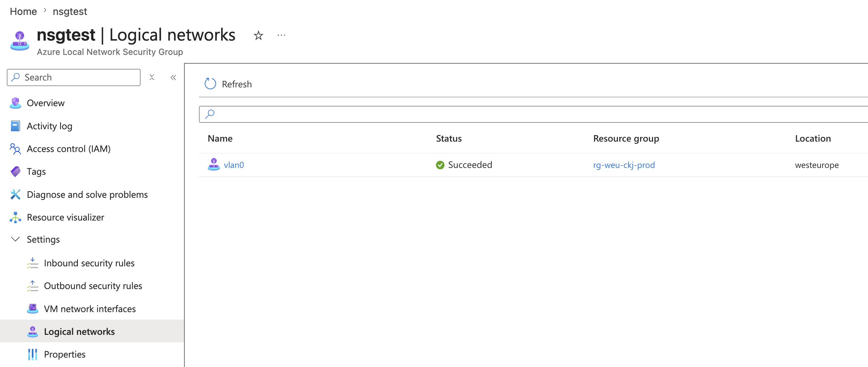Image resolution: width=868 pixels, height=367 pixels.
Task: Click the Outbound security rules icon
Action: point(33,286)
